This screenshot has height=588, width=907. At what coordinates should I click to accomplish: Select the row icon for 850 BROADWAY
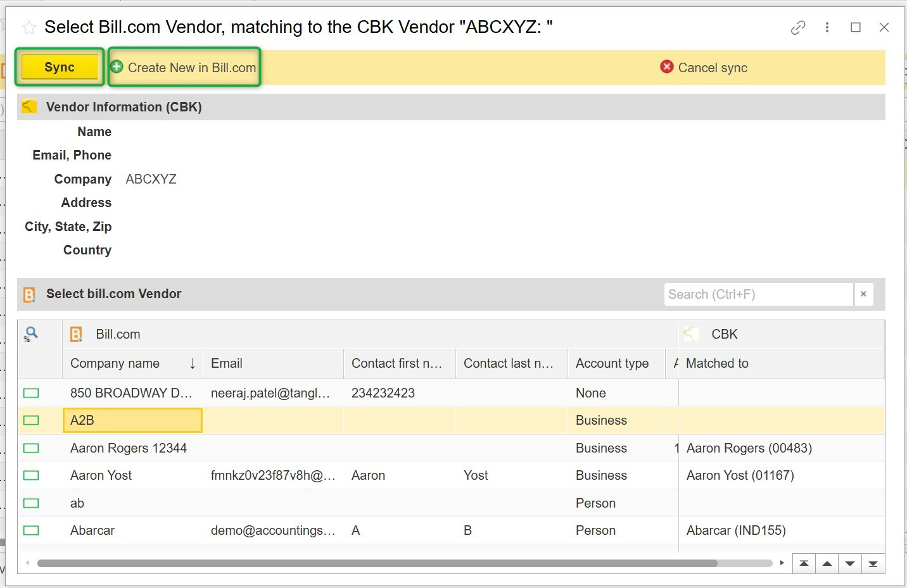[31, 393]
